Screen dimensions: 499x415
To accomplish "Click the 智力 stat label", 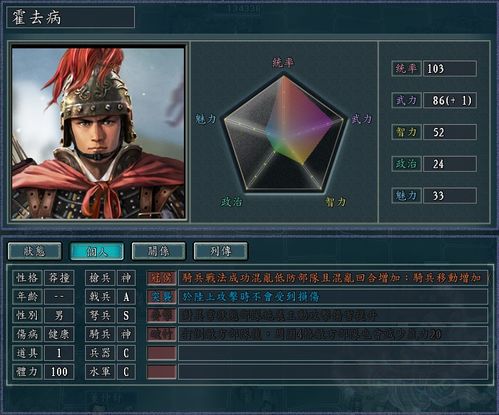I will click(406, 132).
